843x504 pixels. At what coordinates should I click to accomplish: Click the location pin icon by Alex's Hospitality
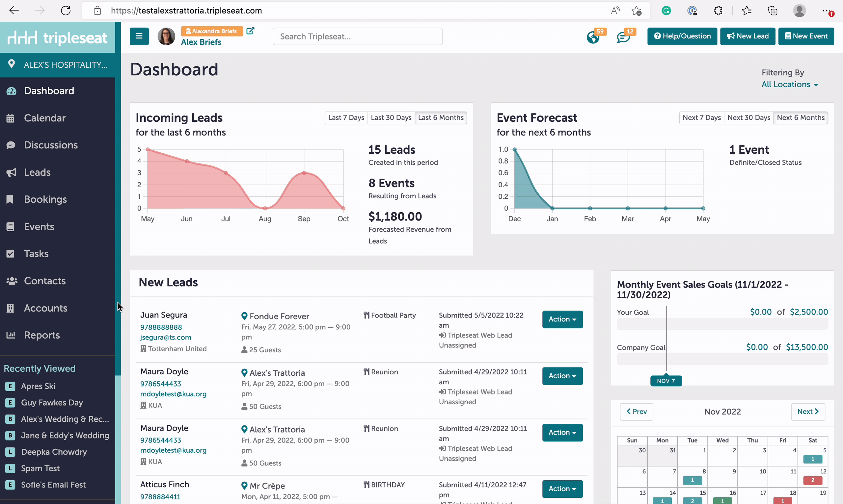pos(12,64)
